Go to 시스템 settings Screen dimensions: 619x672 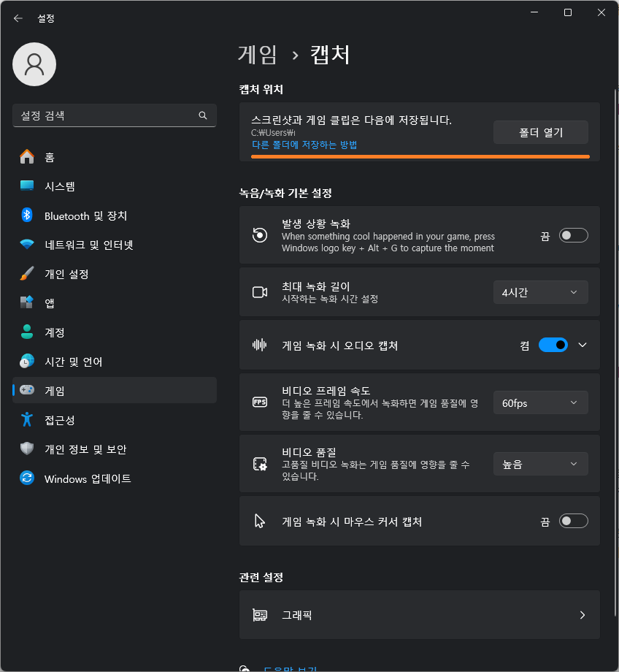coord(115,186)
